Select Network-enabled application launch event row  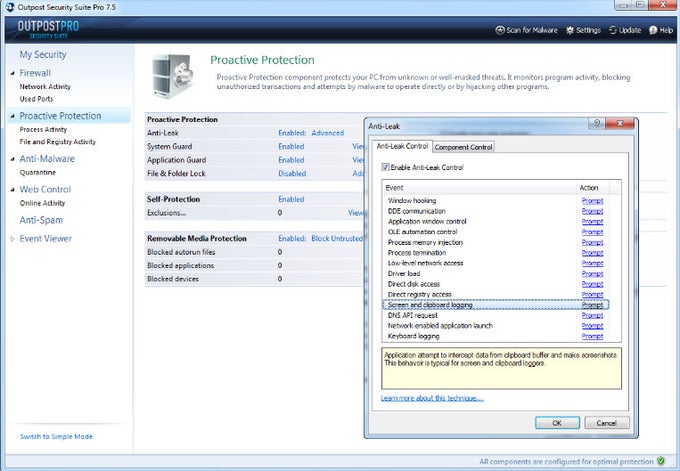tap(496, 325)
